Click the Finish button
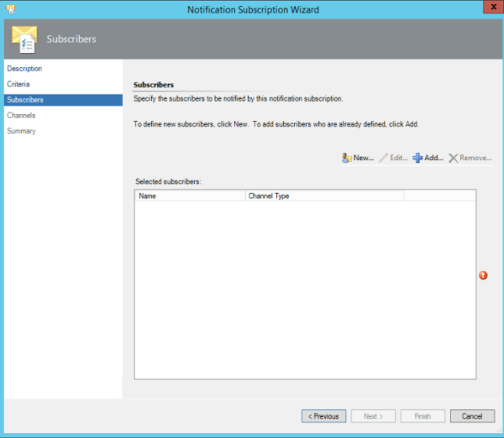This screenshot has height=438, width=504. [423, 416]
